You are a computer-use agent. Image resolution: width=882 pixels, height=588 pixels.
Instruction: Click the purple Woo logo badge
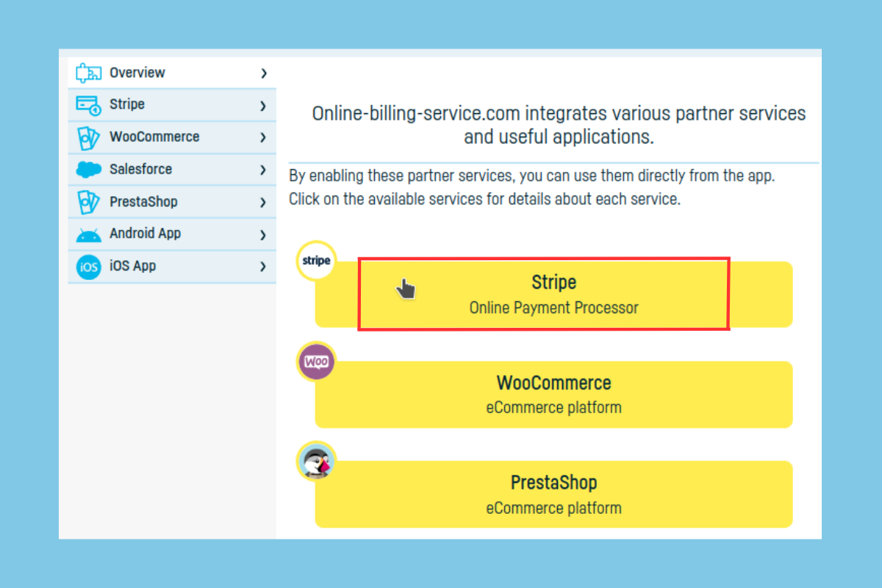[x=316, y=362]
